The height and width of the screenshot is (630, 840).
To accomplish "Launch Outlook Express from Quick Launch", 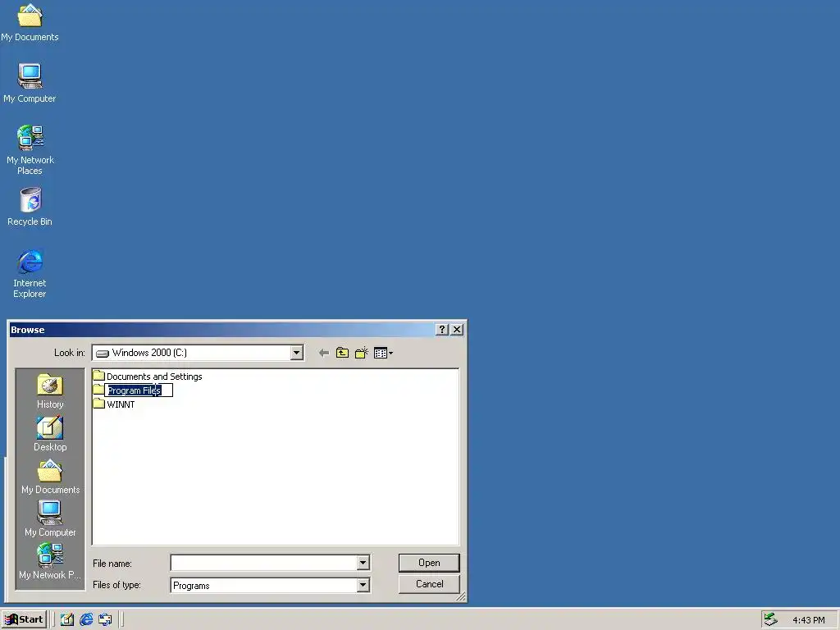I will [106, 620].
